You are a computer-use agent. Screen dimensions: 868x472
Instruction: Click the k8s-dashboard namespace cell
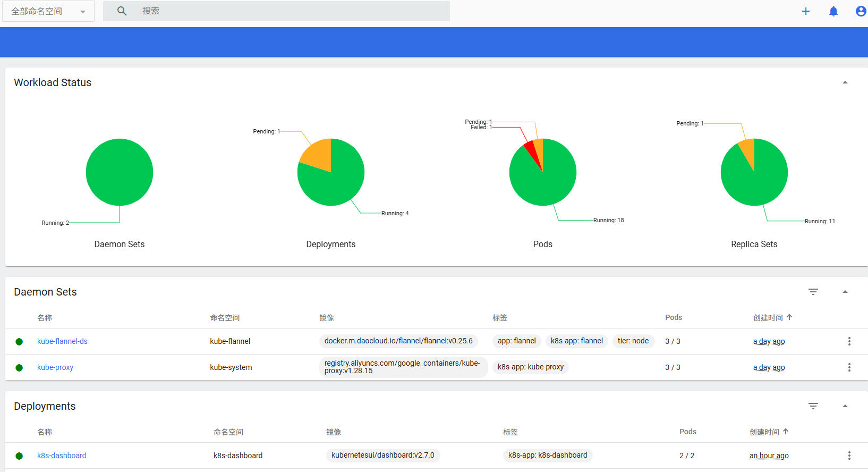click(238, 456)
